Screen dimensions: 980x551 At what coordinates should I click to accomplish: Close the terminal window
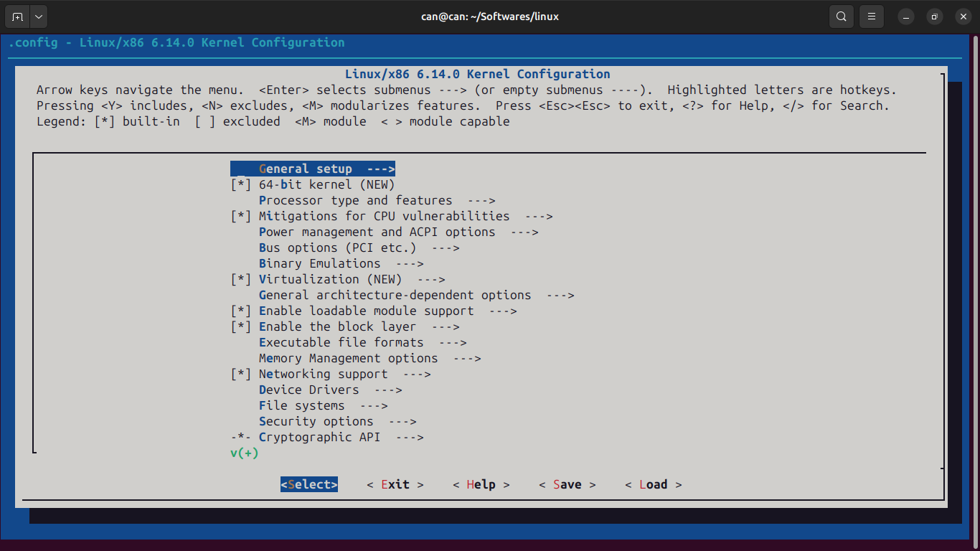963,17
